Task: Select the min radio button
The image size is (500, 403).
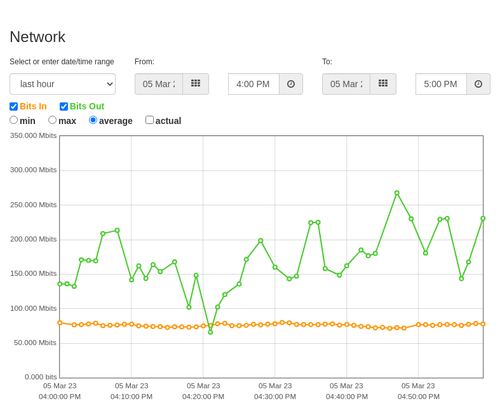Action: pos(13,120)
